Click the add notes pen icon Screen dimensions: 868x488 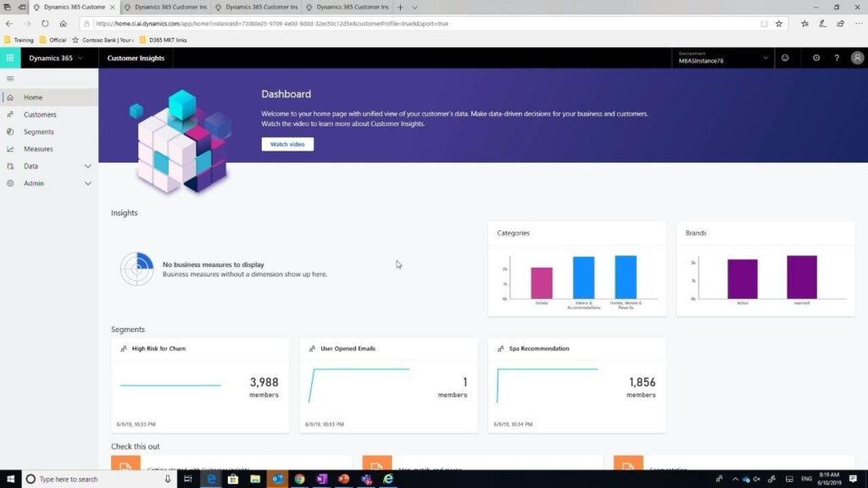(822, 24)
